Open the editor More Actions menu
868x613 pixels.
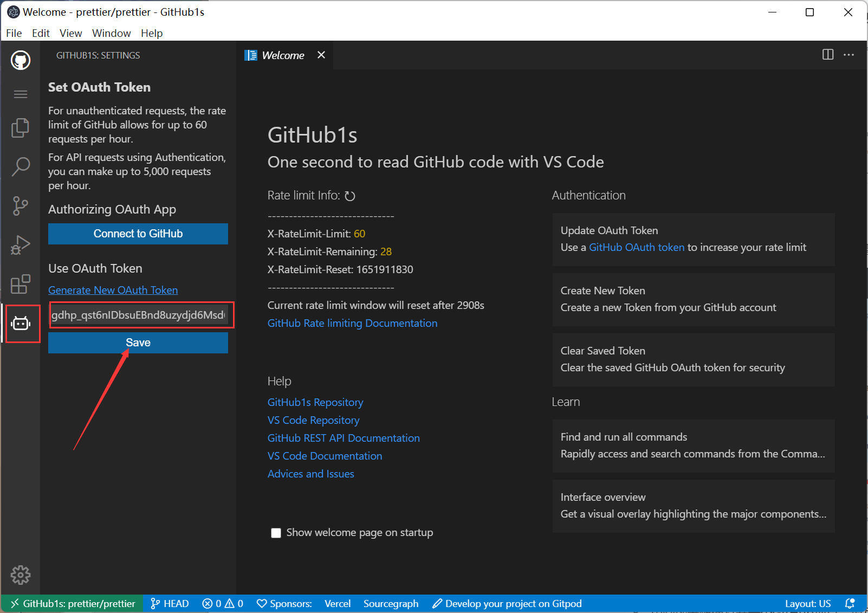[x=849, y=55]
